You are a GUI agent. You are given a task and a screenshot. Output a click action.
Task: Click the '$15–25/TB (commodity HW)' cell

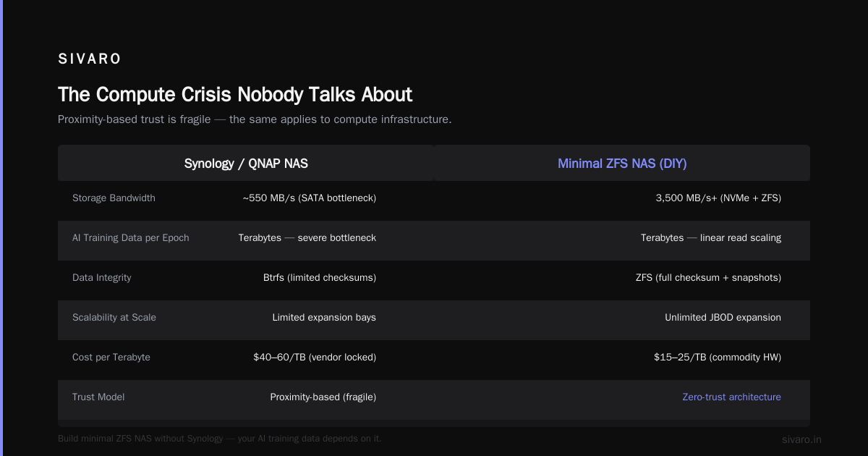coord(718,357)
